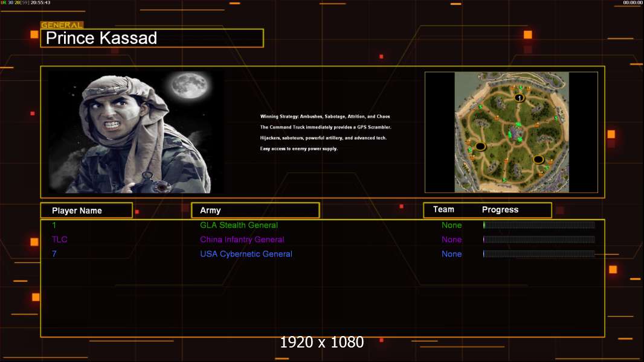
Task: Click the map preview thumbnail
Action: 511,132
